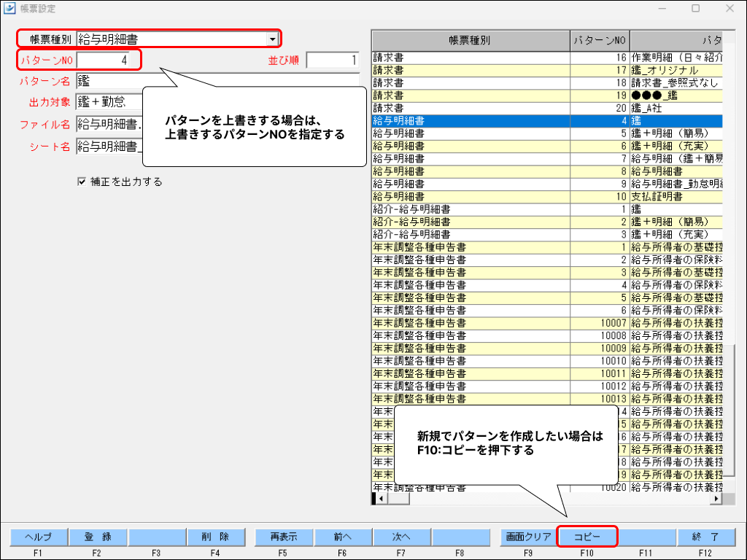Select 年末調整各種申告書 row 10008
This screenshot has height=560, width=747.
pyautogui.click(x=547, y=335)
